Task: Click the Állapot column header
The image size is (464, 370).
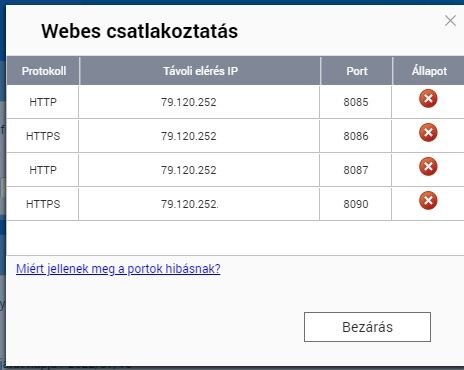Action: click(x=429, y=71)
